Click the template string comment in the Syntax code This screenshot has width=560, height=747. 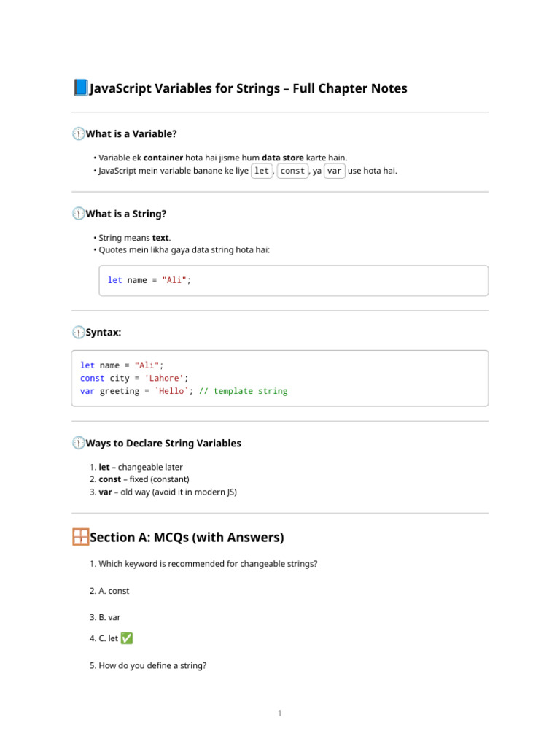243,391
